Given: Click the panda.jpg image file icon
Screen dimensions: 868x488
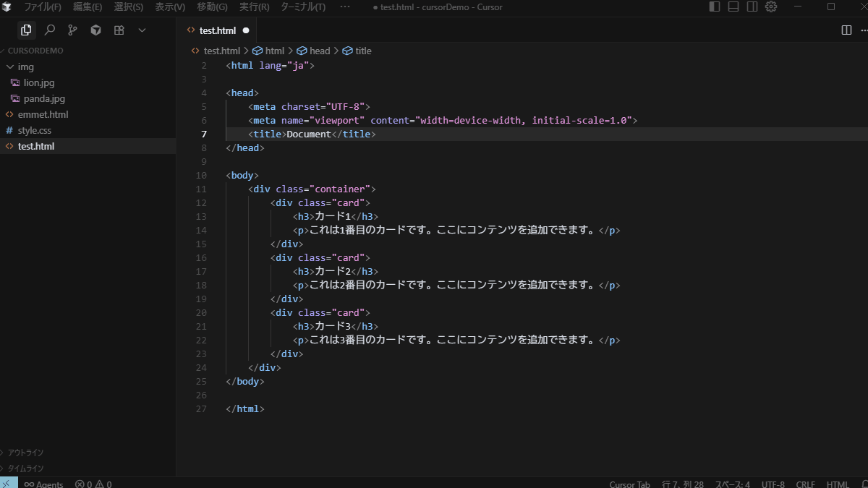Looking at the screenshot, I should [15, 99].
